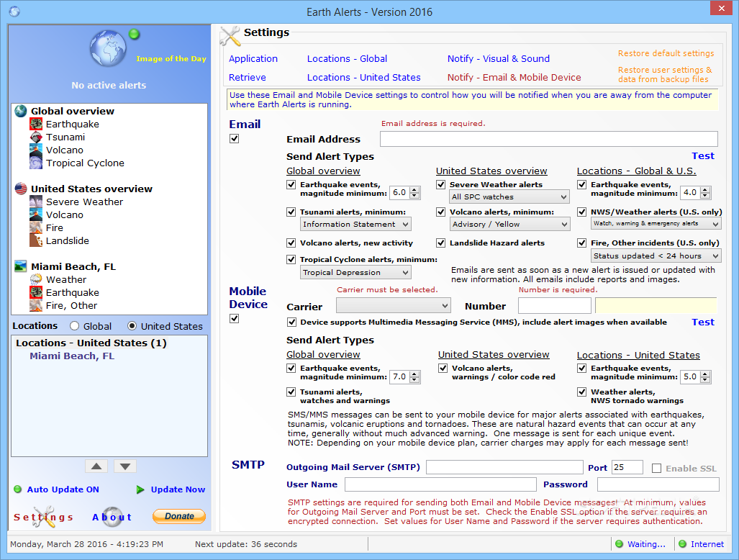
Task: Click the Donate button
Action: coord(179,516)
